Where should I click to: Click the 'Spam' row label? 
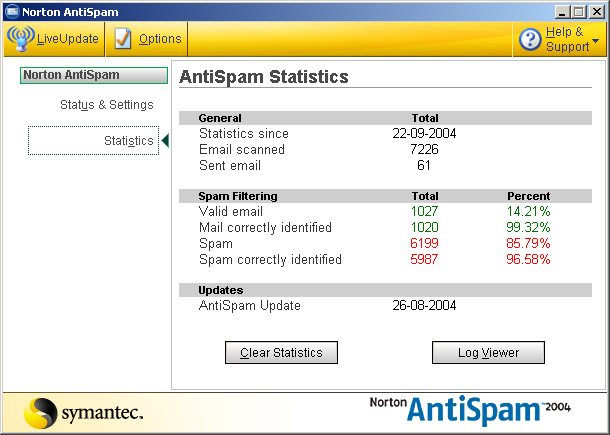216,244
